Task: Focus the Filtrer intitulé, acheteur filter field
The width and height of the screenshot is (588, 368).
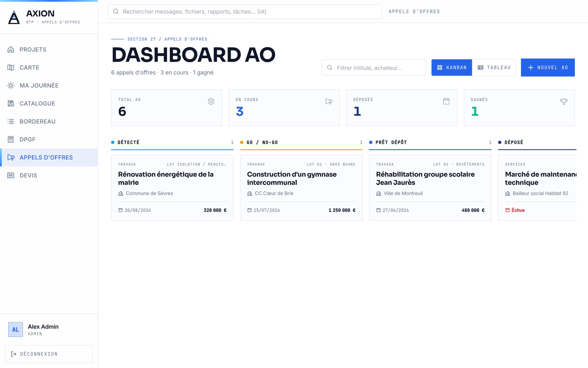Action: coord(374,68)
